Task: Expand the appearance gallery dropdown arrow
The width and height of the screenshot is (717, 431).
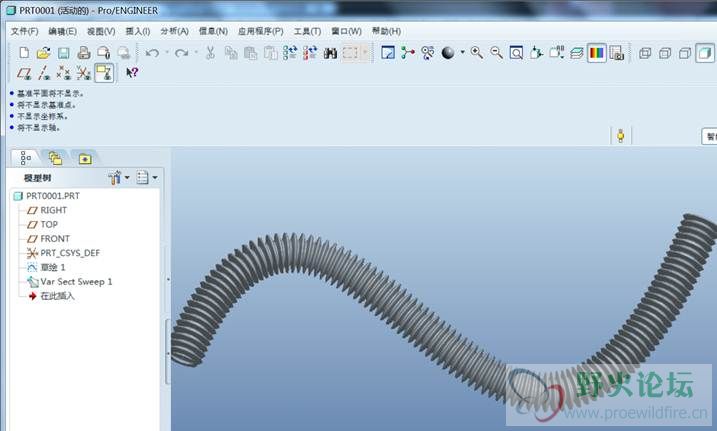Action: tap(462, 53)
